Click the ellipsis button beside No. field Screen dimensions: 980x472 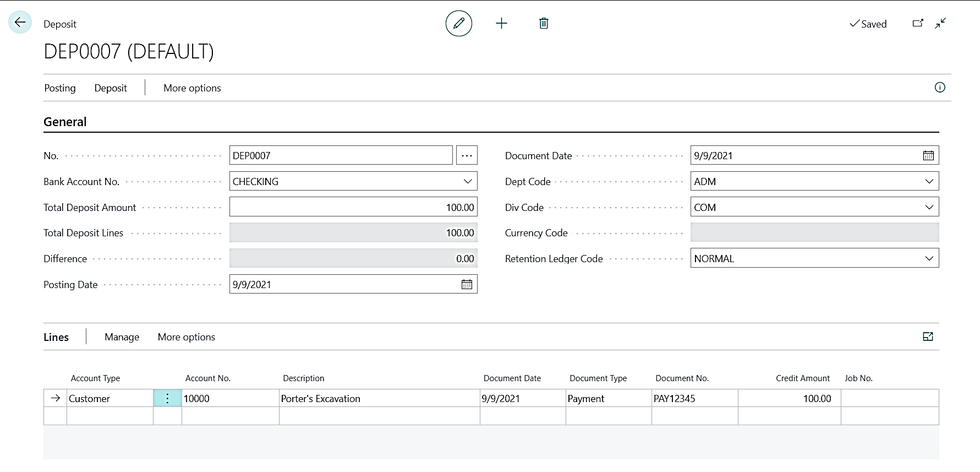click(x=467, y=156)
